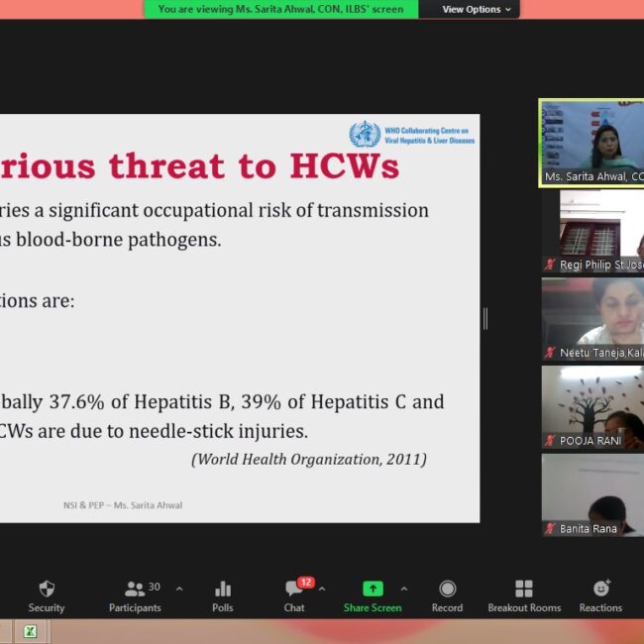
Task: Open the Security shield icon
Action: click(x=46, y=590)
